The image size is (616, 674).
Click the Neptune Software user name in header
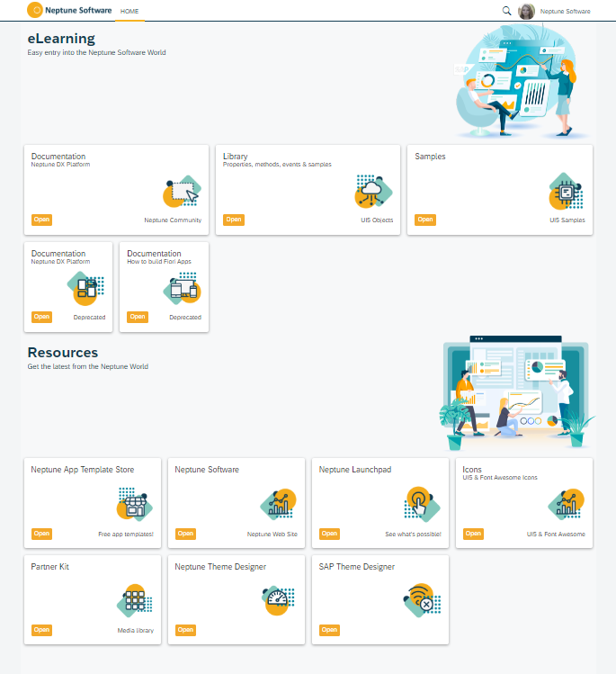coord(565,11)
